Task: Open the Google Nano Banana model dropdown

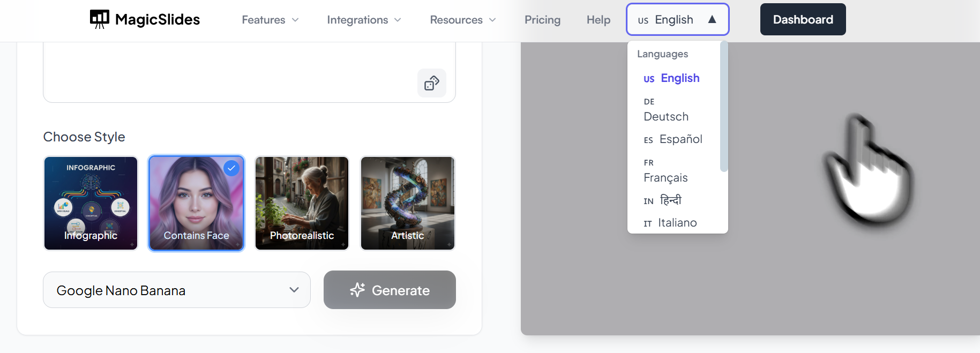Action: point(177,290)
